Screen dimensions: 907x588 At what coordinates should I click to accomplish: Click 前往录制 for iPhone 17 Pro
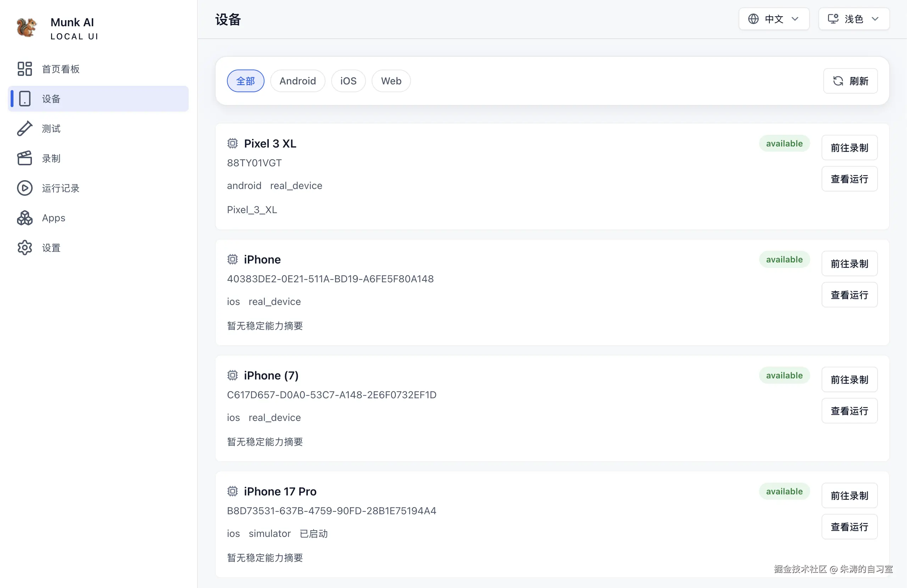[850, 495]
